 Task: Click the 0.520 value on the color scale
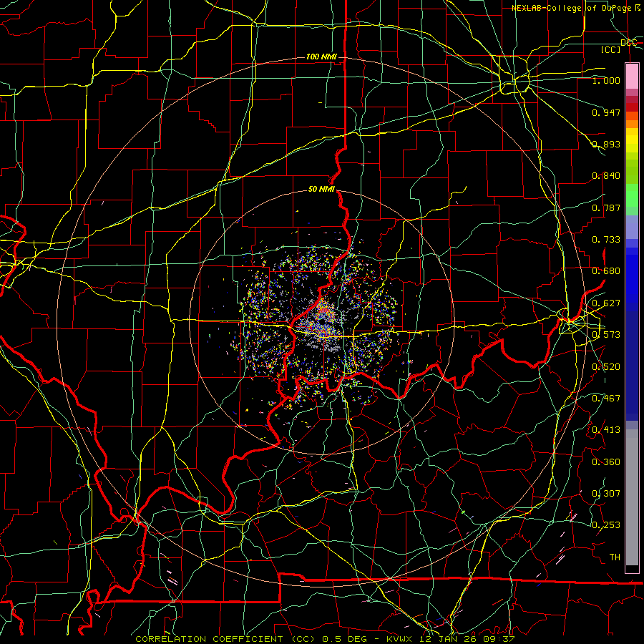[x=606, y=366]
